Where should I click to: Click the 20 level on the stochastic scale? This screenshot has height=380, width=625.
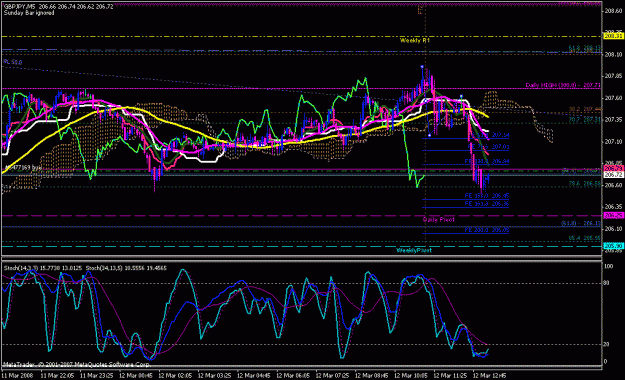point(607,344)
